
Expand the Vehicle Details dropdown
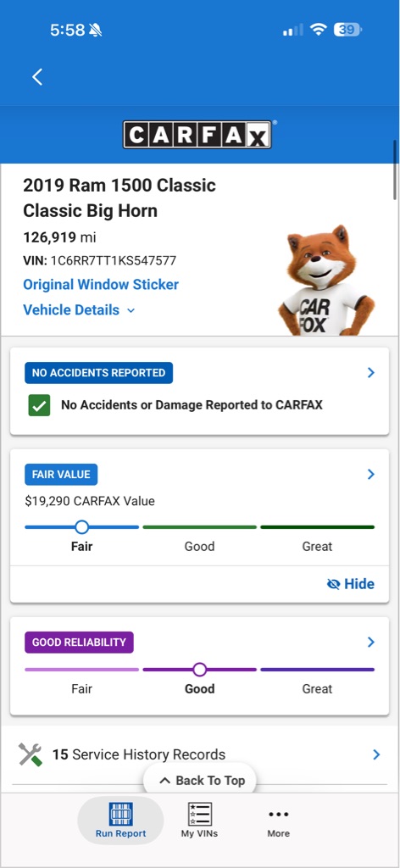(x=79, y=310)
